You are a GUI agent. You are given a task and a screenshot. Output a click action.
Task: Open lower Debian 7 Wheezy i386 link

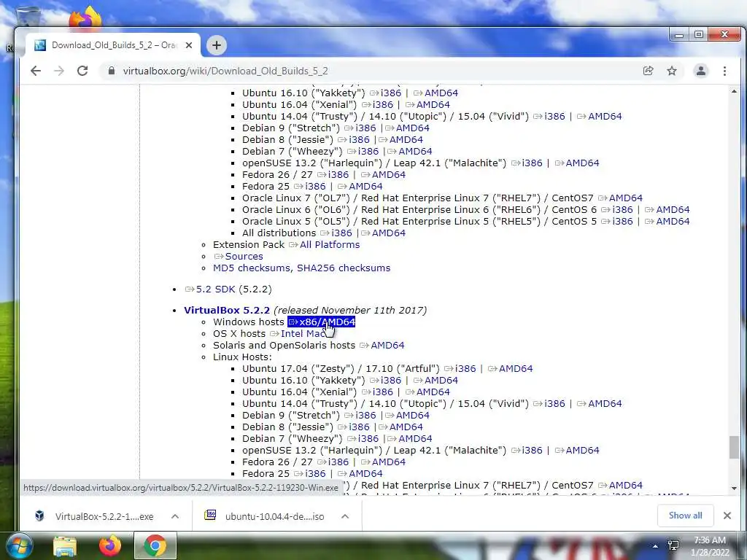point(363,438)
